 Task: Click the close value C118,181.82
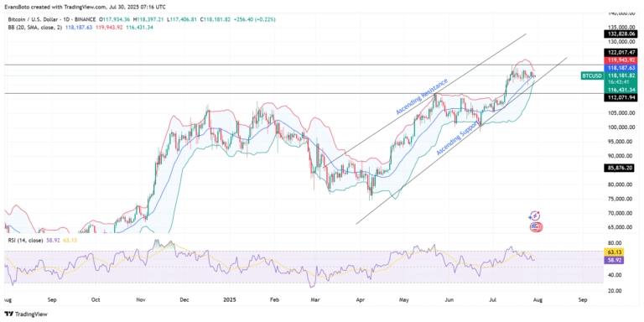[x=216, y=19]
